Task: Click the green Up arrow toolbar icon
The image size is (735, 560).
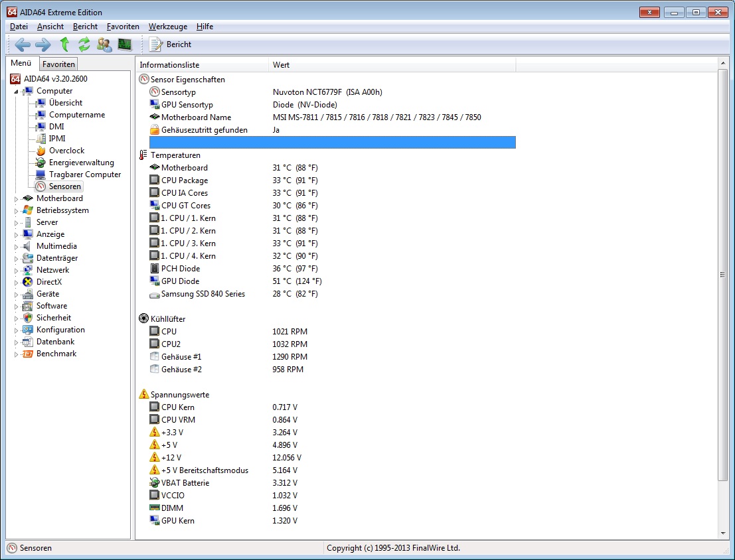Action: (64, 44)
